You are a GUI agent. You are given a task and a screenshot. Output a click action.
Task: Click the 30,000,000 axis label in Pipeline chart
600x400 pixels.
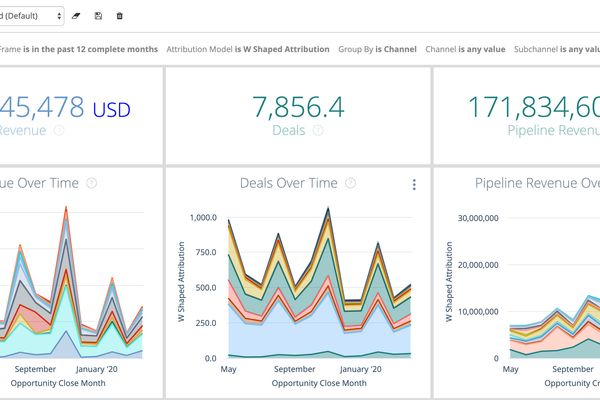(478, 218)
